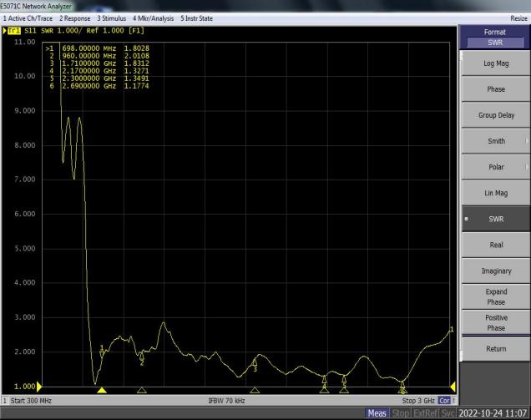Expand the Polar format submenu
The image size is (531, 420).
click(x=495, y=167)
